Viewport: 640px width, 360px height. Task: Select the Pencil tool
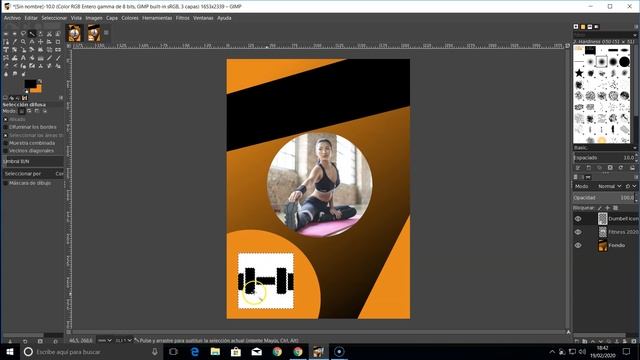click(x=49, y=58)
